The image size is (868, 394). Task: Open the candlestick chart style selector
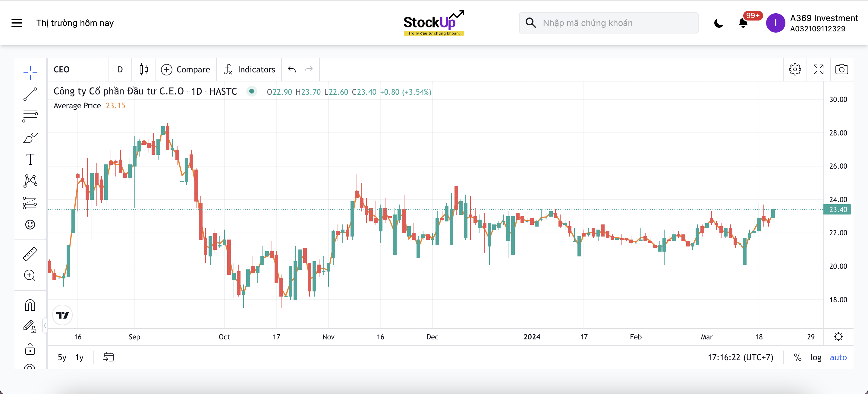click(144, 69)
